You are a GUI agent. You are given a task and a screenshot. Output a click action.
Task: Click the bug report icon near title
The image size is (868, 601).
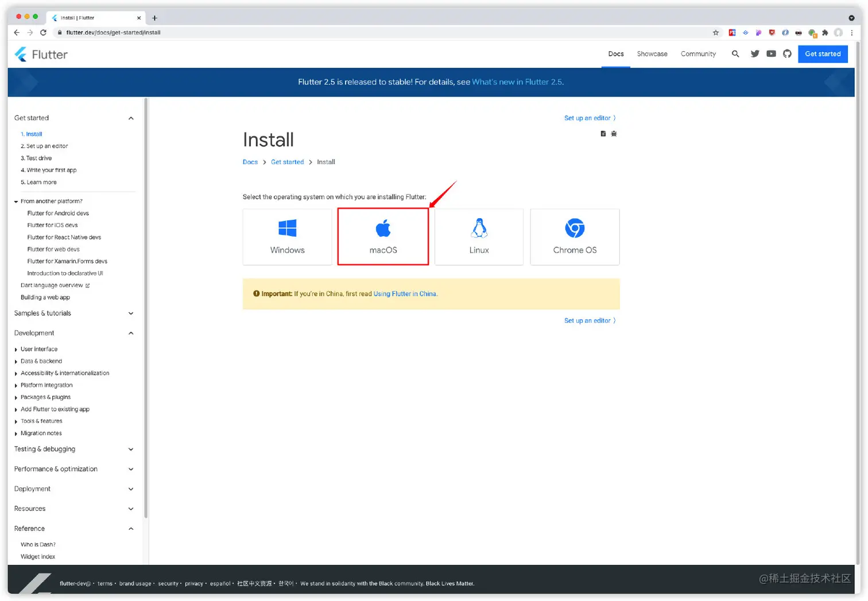tap(614, 134)
